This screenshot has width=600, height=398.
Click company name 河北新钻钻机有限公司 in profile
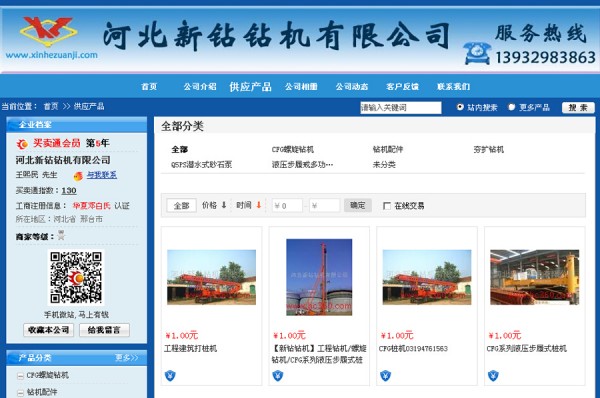(63, 160)
